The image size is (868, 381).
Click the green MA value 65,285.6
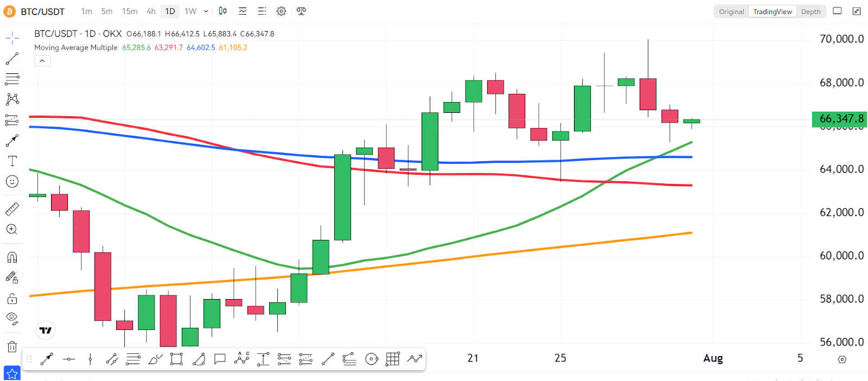pos(137,48)
